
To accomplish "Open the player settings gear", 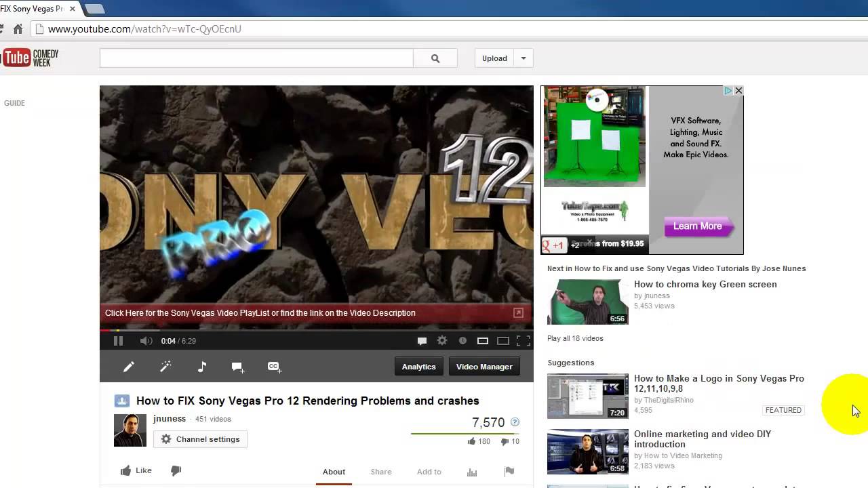I will point(442,341).
